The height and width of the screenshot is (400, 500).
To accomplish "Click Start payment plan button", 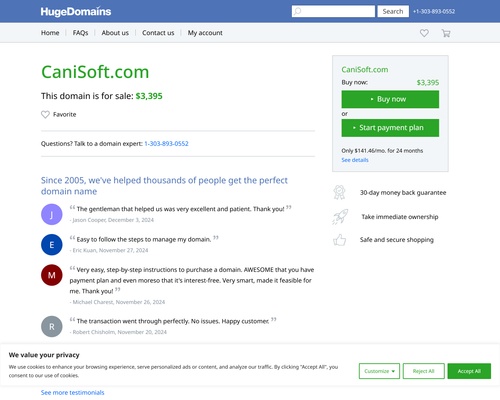I will point(390,128).
